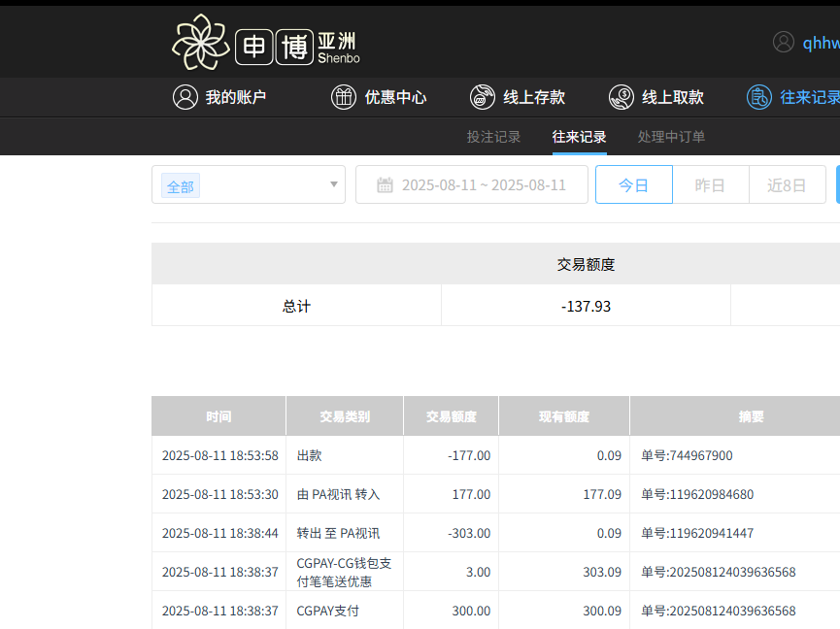Click the 线上取款 withdrawal icon
The image size is (840, 629).
pos(621,97)
